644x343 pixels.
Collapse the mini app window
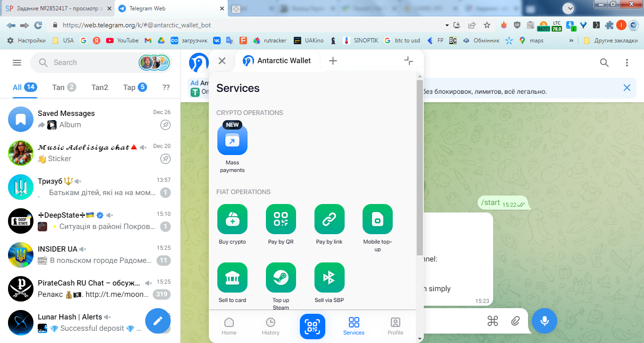coord(409,61)
